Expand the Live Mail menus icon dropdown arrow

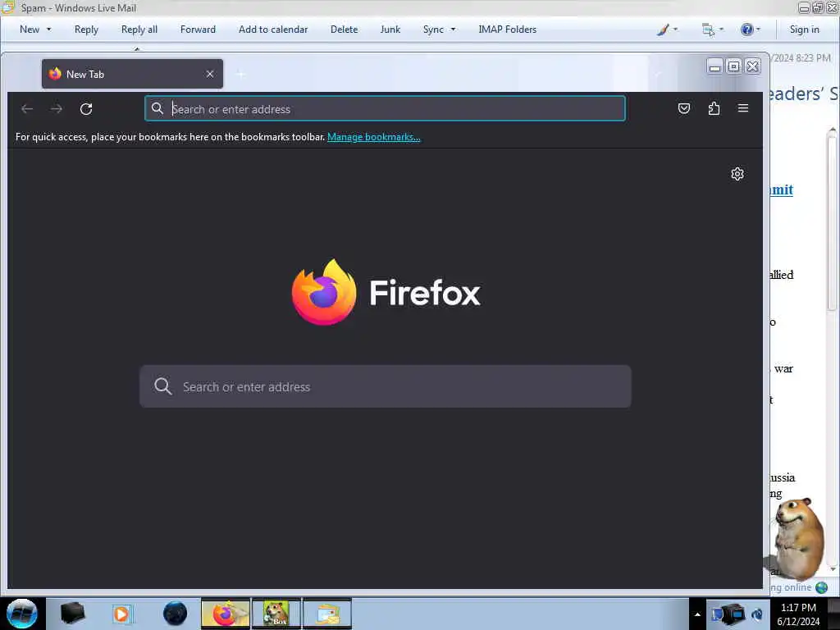(x=721, y=30)
